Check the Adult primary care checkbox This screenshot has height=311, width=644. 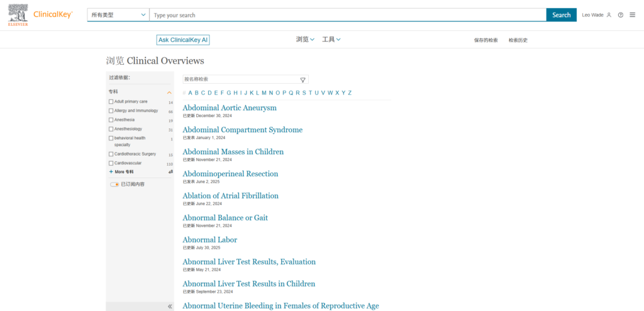(111, 101)
